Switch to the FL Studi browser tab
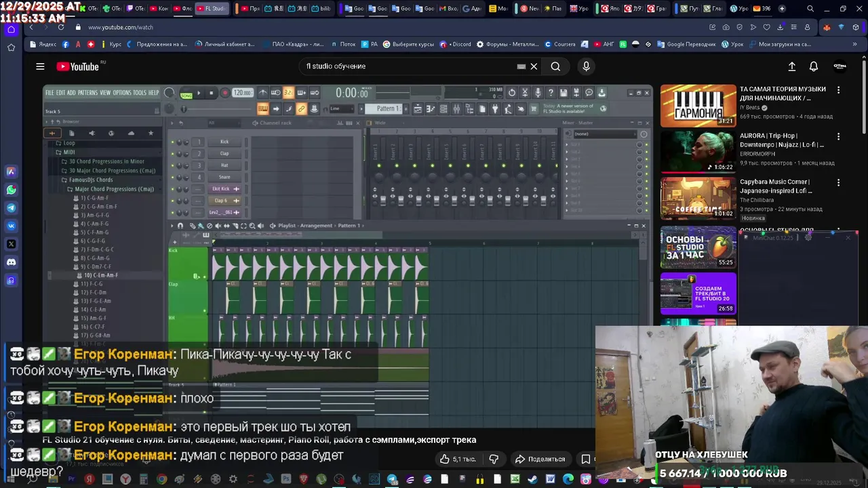Viewport: 868px width, 488px height. pos(212,9)
